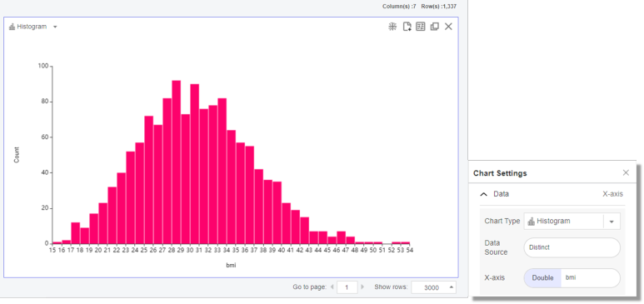Click the '100' y-axis tick label
Image resolution: width=644 pixels, height=304 pixels.
(43, 66)
